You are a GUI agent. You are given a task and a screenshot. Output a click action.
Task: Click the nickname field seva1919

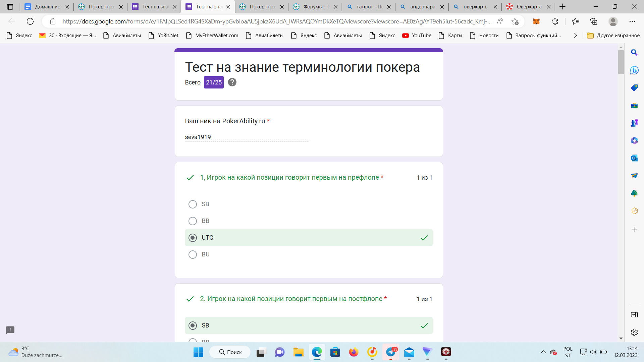point(247,137)
